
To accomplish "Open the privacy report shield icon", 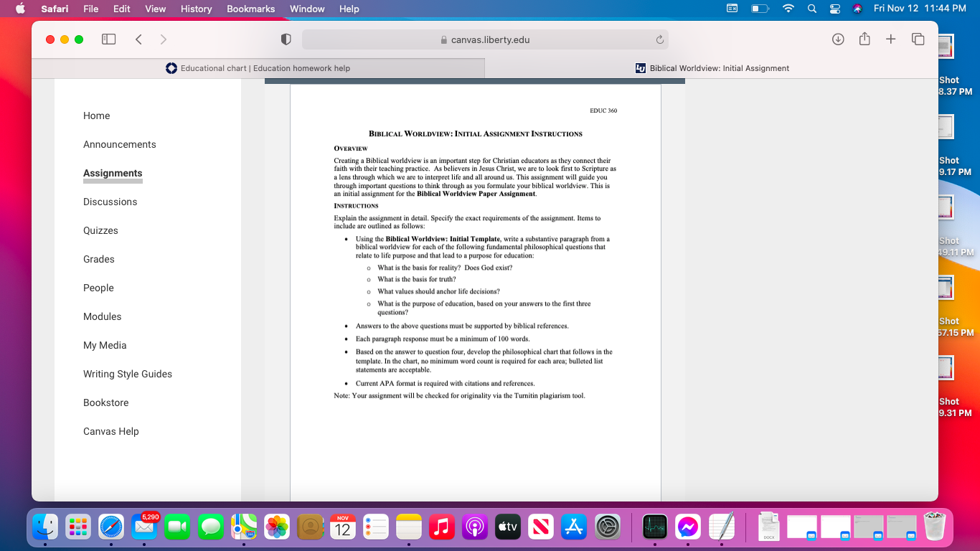I will [x=286, y=39].
